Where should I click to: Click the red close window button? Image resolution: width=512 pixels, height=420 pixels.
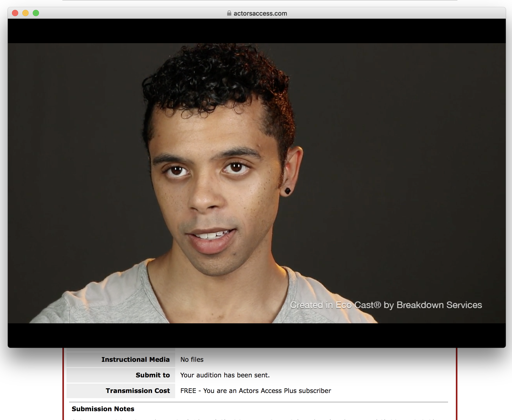click(x=16, y=12)
